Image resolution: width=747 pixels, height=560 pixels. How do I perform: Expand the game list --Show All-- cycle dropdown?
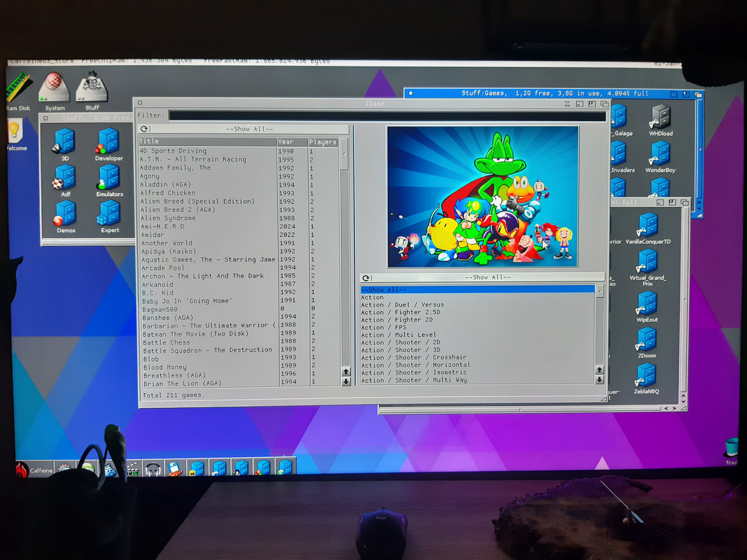244,129
